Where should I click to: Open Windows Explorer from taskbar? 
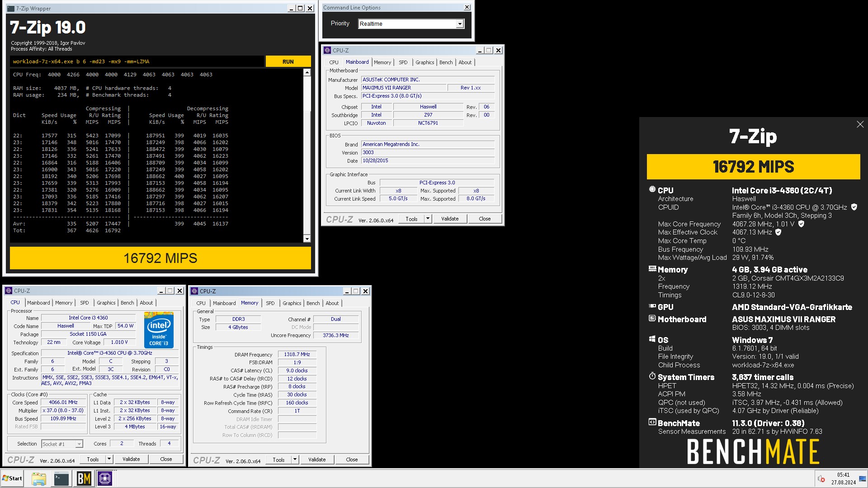pos(39,479)
